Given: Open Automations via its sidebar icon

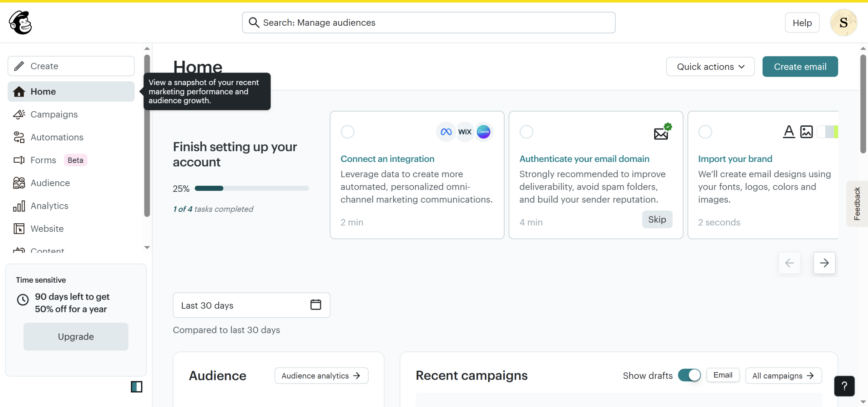Looking at the screenshot, I should [x=19, y=137].
